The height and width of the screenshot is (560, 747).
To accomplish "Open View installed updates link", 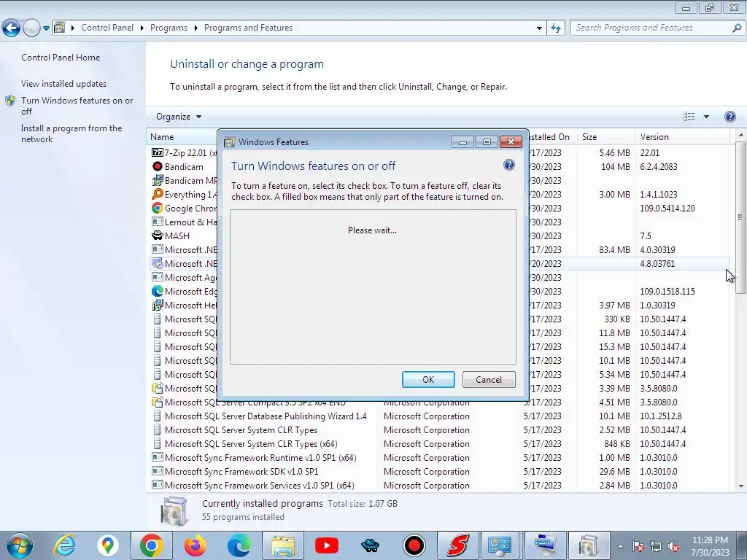I will click(64, 84).
